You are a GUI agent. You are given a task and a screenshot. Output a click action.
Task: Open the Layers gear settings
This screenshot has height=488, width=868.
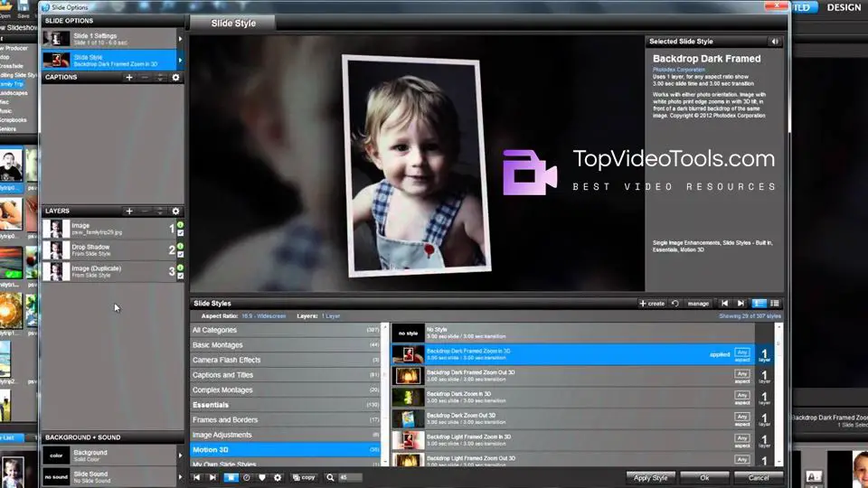(175, 211)
